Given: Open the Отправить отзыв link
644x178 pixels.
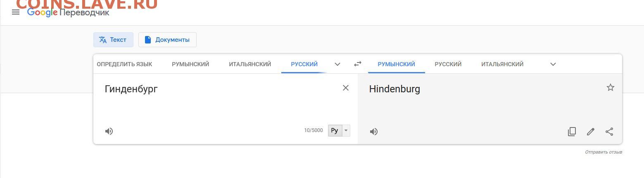Looking at the screenshot, I should click(604, 152).
